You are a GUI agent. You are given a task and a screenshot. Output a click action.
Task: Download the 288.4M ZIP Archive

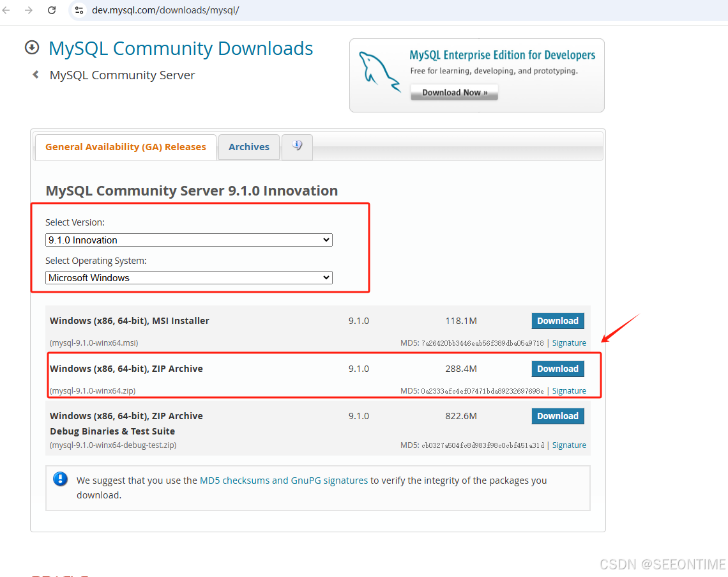pos(557,369)
